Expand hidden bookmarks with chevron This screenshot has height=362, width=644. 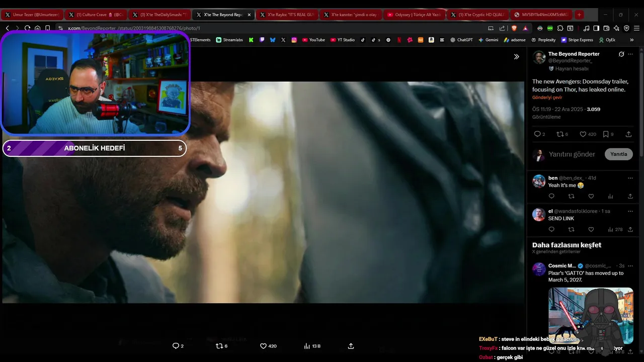pos(632,40)
